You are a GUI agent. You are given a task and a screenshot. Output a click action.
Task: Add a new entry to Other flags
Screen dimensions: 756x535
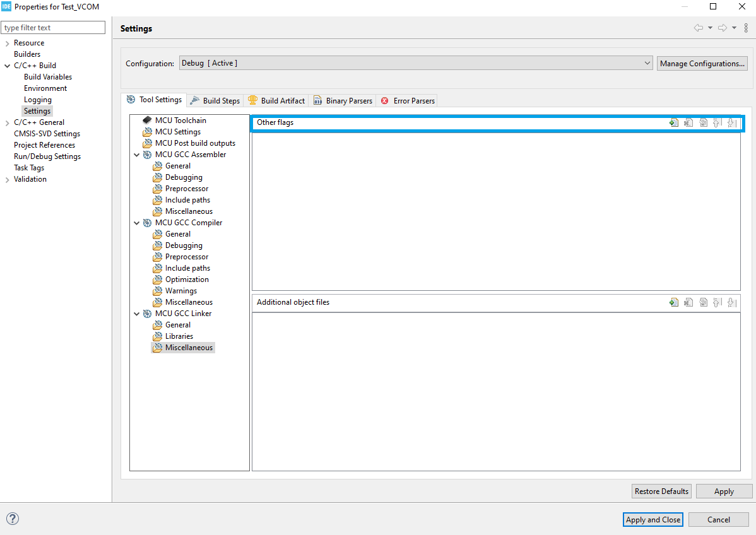point(674,122)
